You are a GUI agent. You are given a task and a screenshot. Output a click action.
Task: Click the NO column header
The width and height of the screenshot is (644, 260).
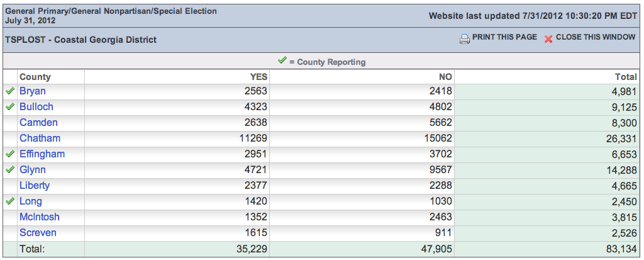445,77
